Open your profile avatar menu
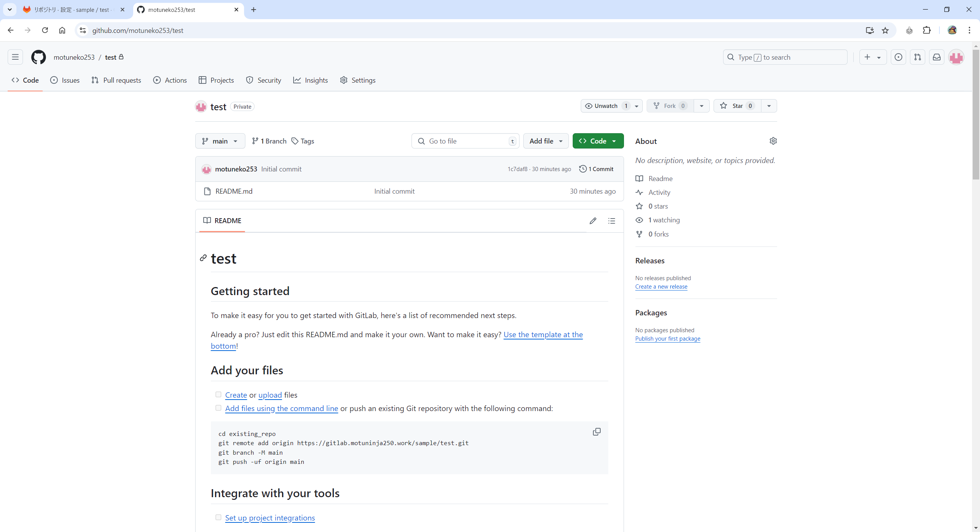The width and height of the screenshot is (980, 532). point(956,57)
